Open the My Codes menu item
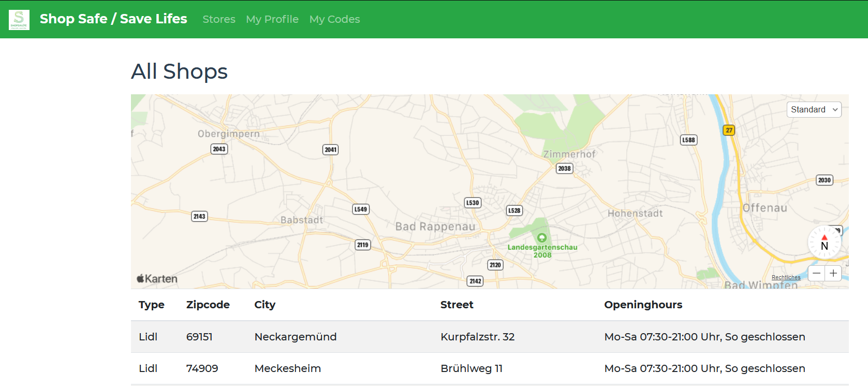Viewport: 868px width, 386px height. pos(334,19)
